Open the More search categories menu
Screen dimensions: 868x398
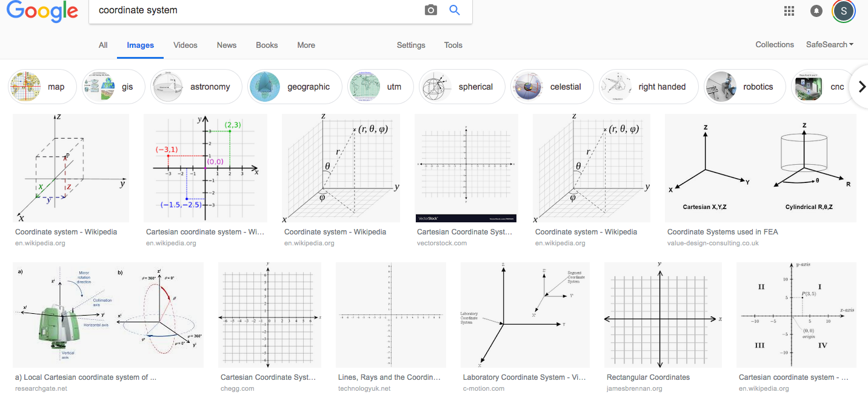306,45
